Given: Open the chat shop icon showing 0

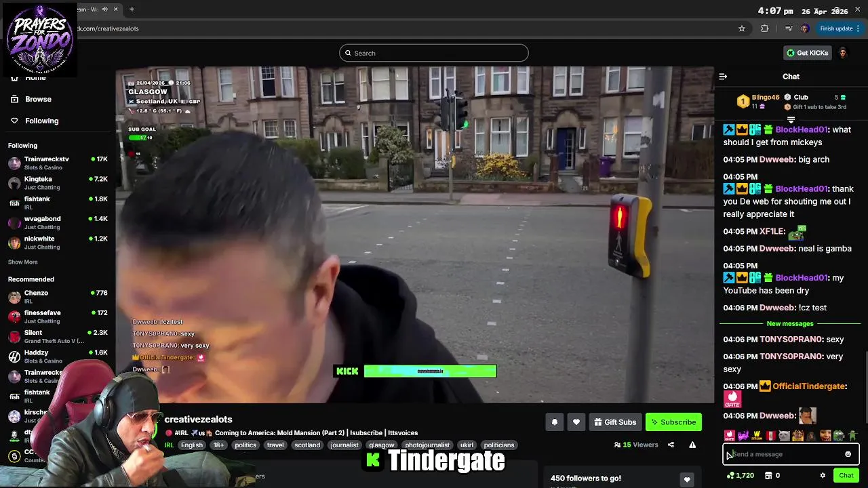Looking at the screenshot, I should pos(773,476).
